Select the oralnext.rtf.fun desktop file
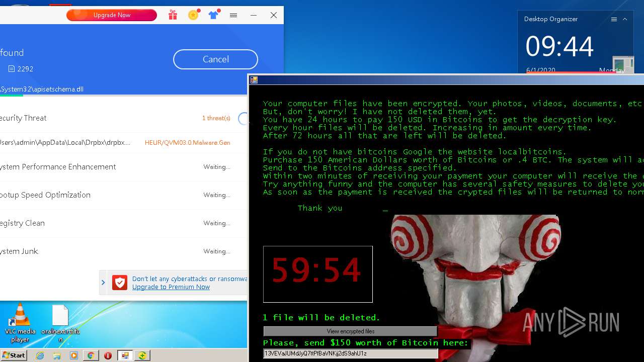 pyautogui.click(x=60, y=324)
